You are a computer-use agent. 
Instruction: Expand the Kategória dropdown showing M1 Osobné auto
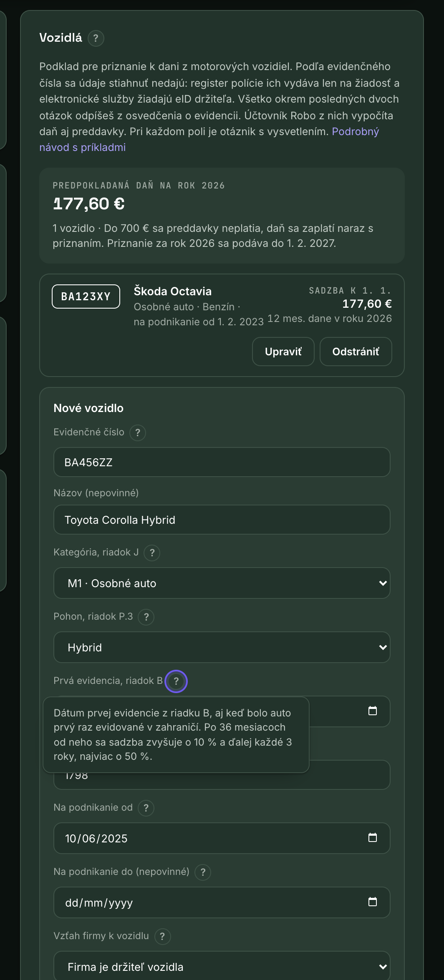point(222,583)
